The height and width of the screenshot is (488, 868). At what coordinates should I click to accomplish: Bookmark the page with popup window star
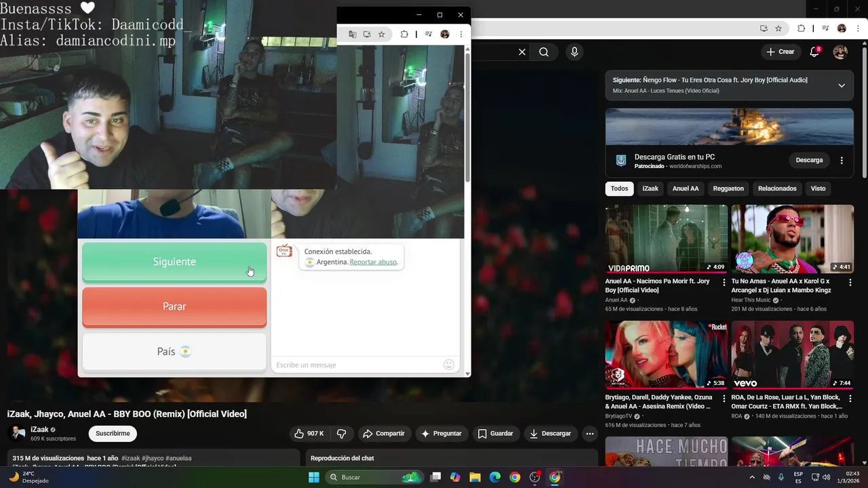382,35
